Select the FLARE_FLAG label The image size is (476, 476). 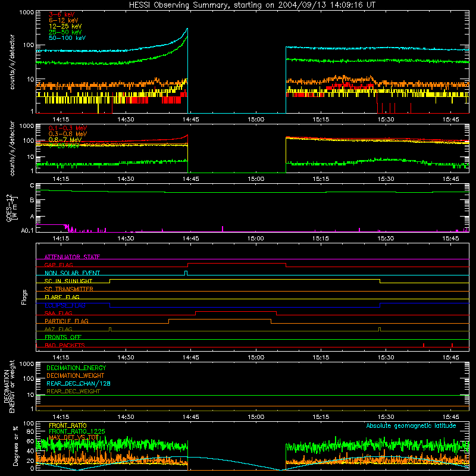tap(62, 297)
